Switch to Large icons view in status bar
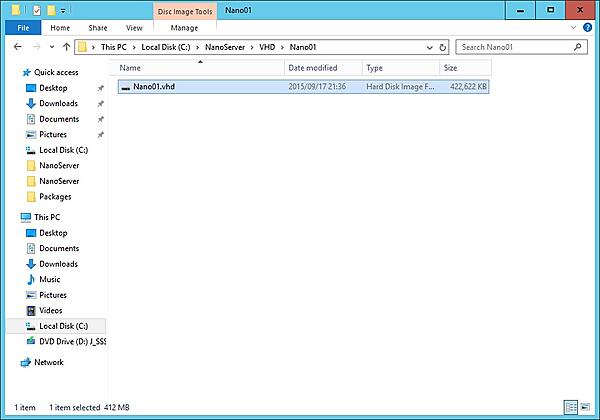Image resolution: width=600 pixels, height=420 pixels. [x=585, y=407]
